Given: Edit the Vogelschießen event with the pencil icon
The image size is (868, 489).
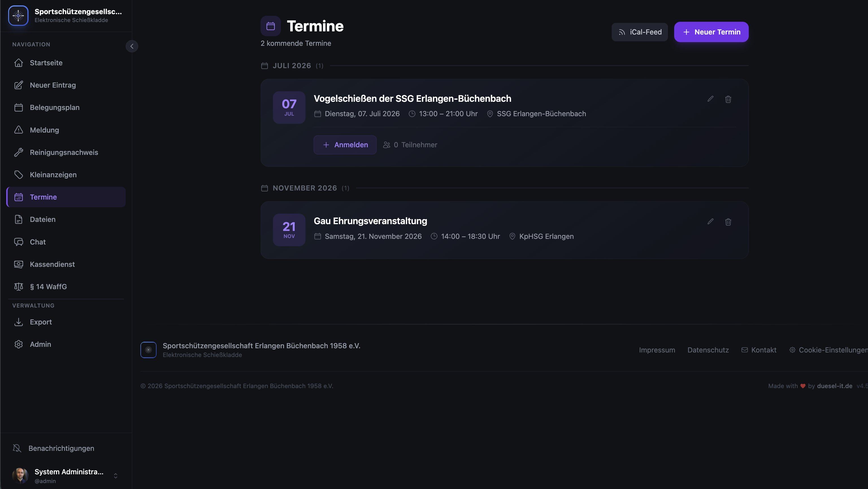Looking at the screenshot, I should pos(710,99).
